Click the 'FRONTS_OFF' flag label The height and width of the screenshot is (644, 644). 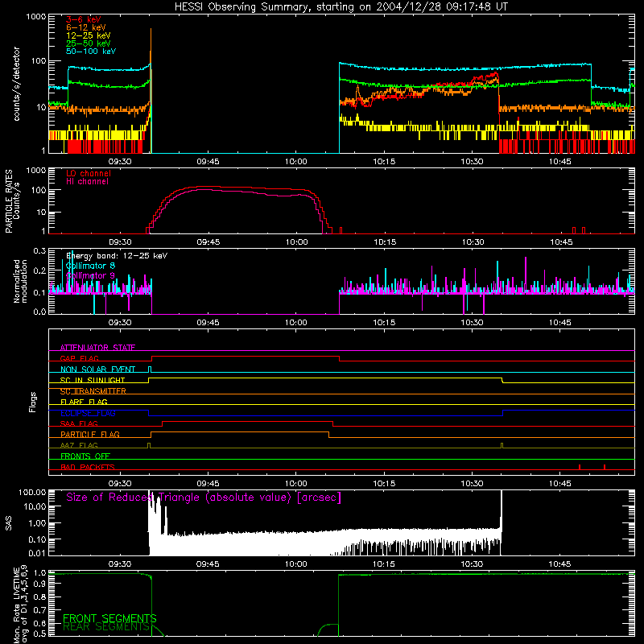(85, 456)
